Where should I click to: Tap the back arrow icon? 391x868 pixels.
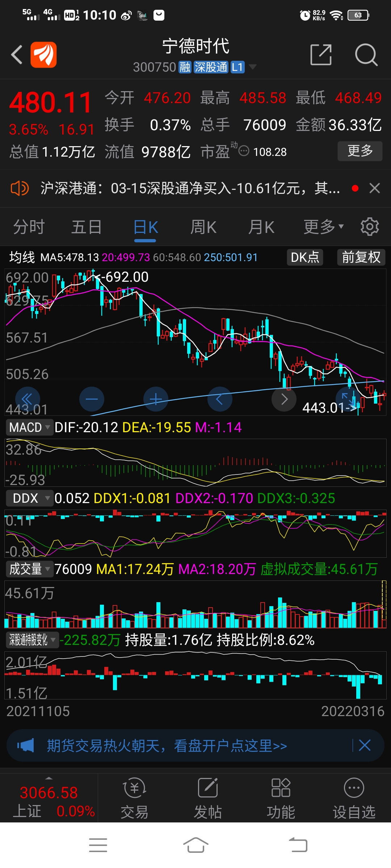[x=17, y=55]
